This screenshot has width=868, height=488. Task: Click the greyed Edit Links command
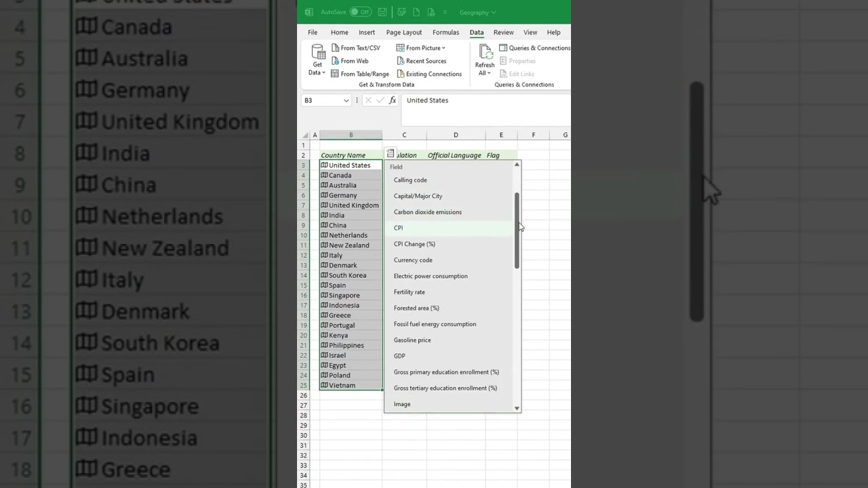click(x=517, y=74)
